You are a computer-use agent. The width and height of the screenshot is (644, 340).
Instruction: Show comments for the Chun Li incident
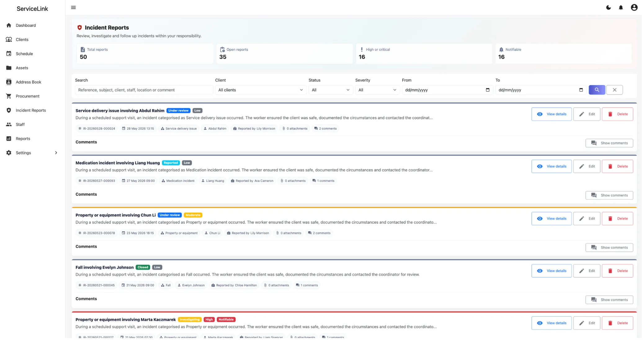pyautogui.click(x=609, y=247)
